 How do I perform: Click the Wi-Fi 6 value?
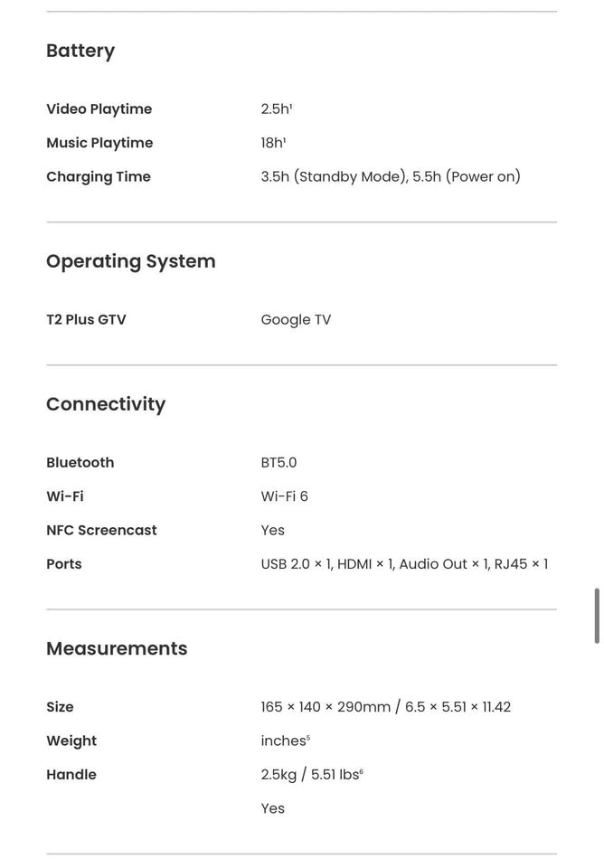pyautogui.click(x=284, y=496)
